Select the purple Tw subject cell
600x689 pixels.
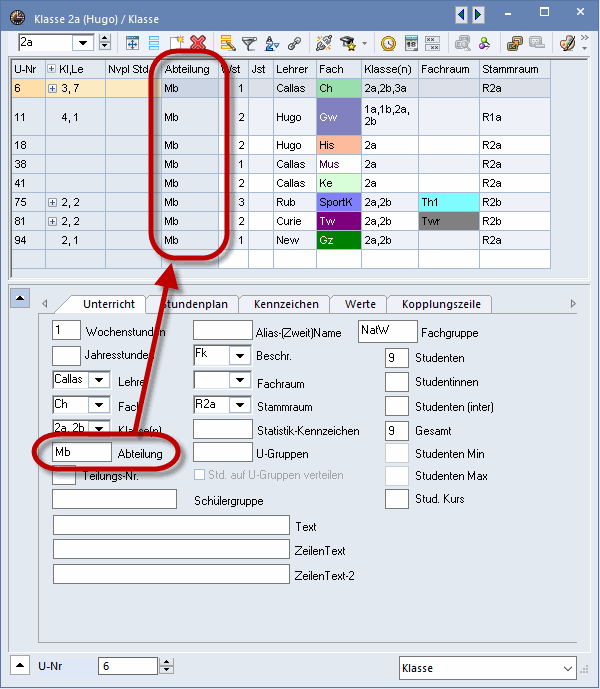coord(339,221)
